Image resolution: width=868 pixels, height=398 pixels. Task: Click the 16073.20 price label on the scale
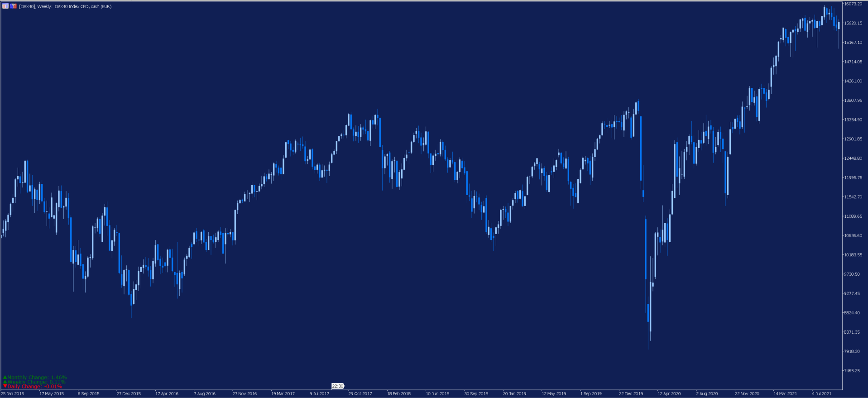pos(854,4)
